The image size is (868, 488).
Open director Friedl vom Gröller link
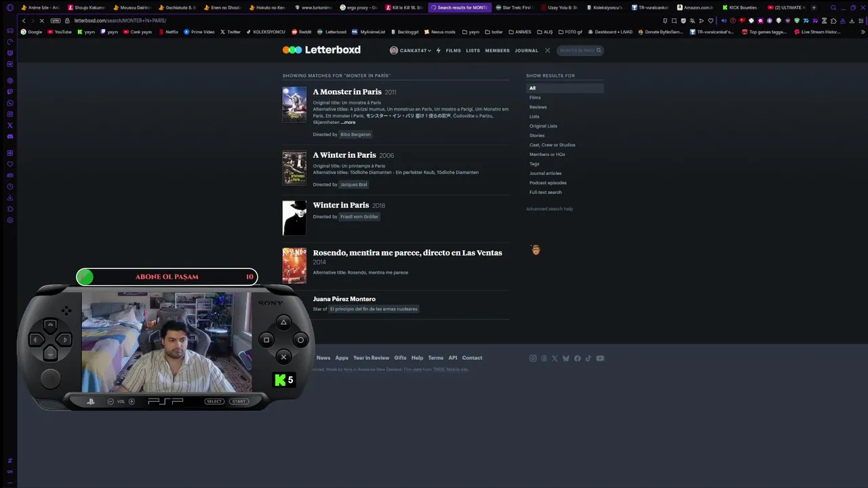[x=359, y=217]
